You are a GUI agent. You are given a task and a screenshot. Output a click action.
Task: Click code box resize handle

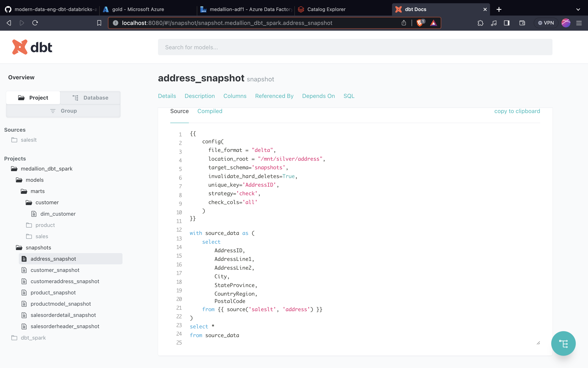538,343
